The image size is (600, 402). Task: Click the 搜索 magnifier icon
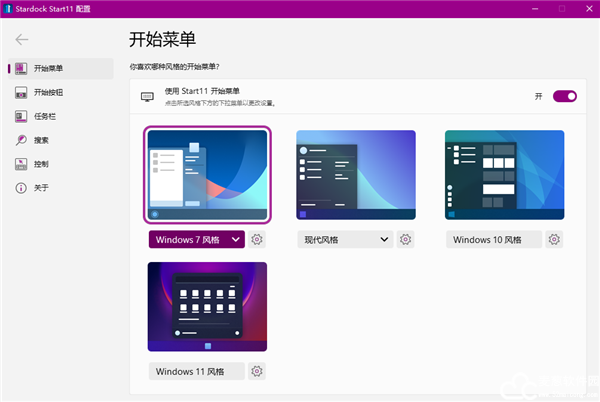click(21, 140)
